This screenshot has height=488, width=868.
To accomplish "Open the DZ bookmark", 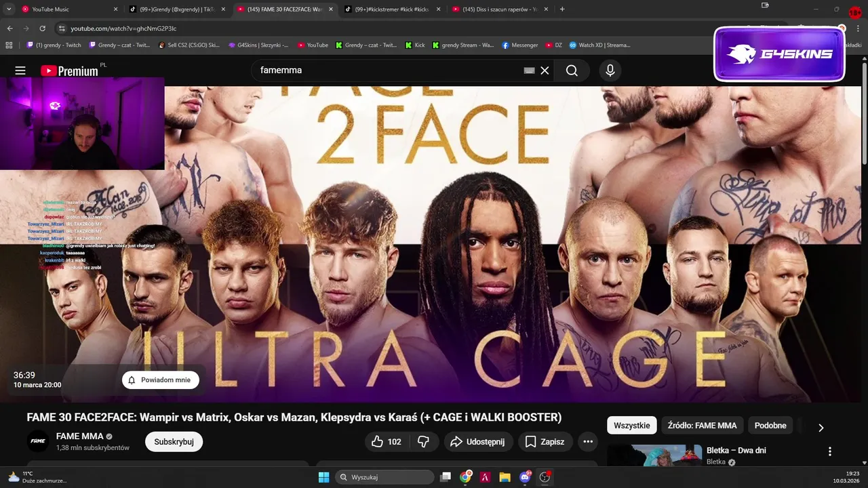I will click(554, 45).
